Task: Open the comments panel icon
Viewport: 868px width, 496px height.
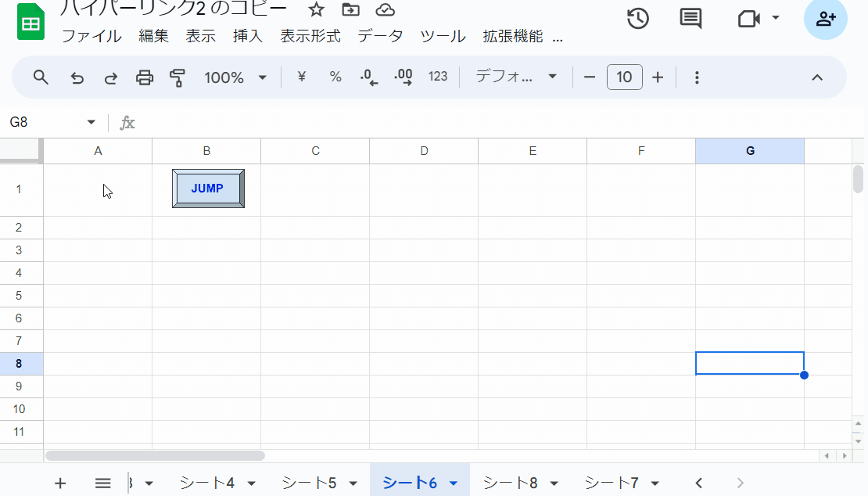Action: tap(690, 19)
